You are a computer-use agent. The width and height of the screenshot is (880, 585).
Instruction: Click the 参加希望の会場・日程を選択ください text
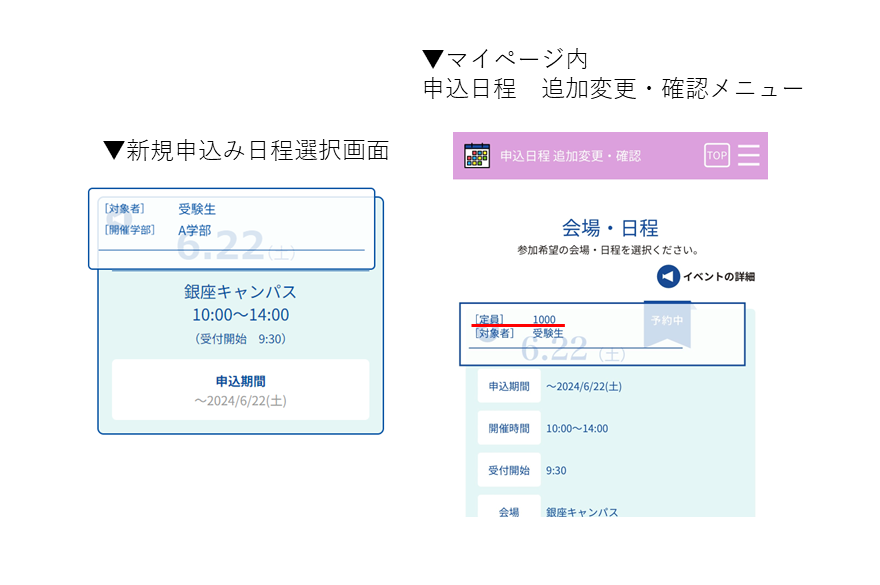(607, 250)
